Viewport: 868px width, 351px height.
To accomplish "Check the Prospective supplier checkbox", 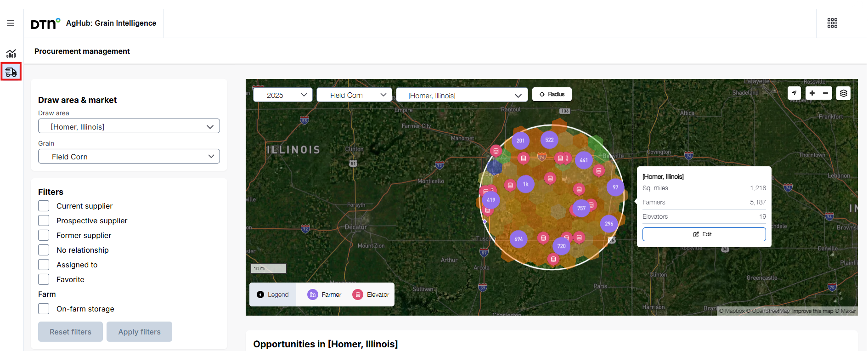I will click(44, 221).
